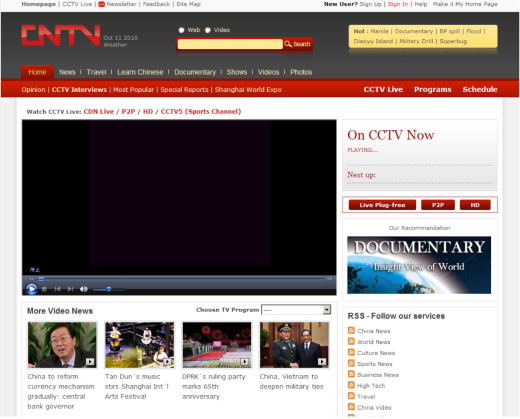Viewport: 520px width, 419px height.
Task: Open the Programs page
Action: [x=433, y=89]
